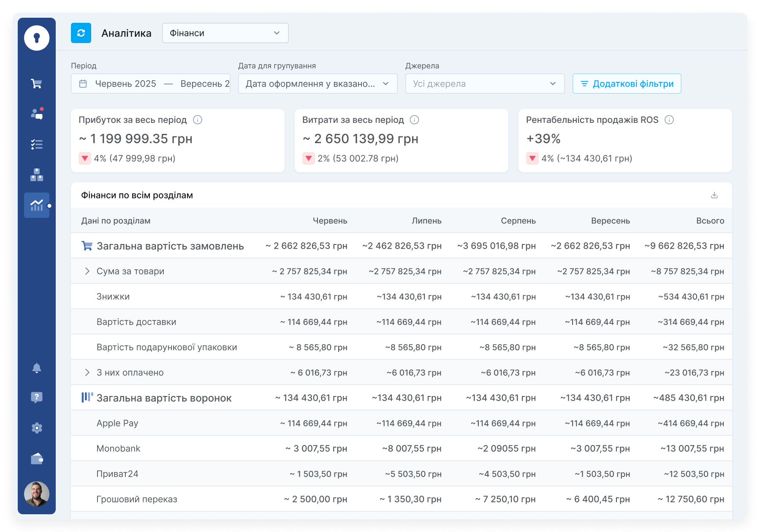The image size is (760, 532).
Task: Open the help question mark icon
Action: pyautogui.click(x=37, y=397)
